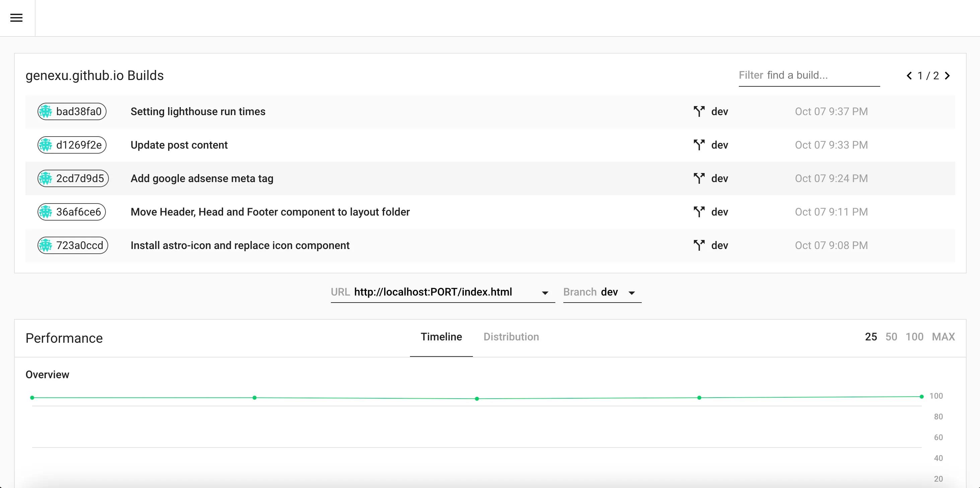This screenshot has height=488, width=980.
Task: Click avatar icon for build 723a0ccd
Action: pyautogui.click(x=46, y=246)
